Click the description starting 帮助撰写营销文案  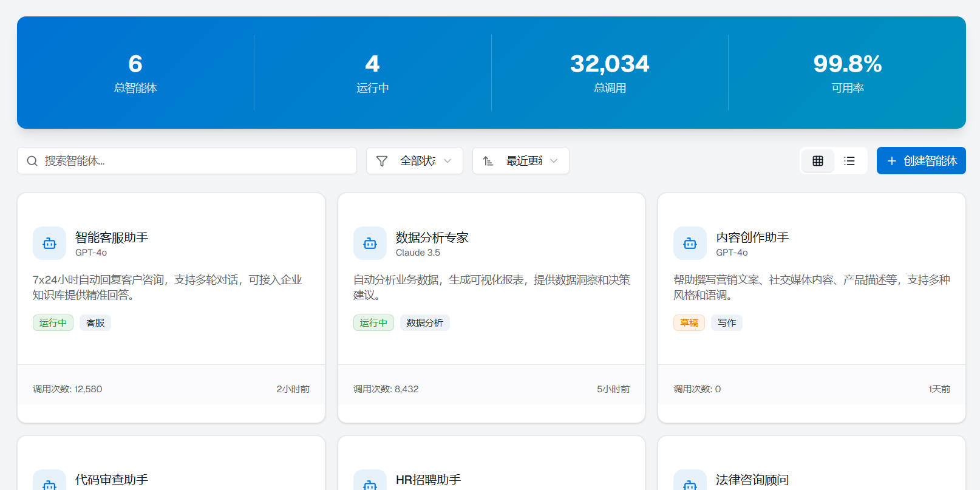coord(812,287)
